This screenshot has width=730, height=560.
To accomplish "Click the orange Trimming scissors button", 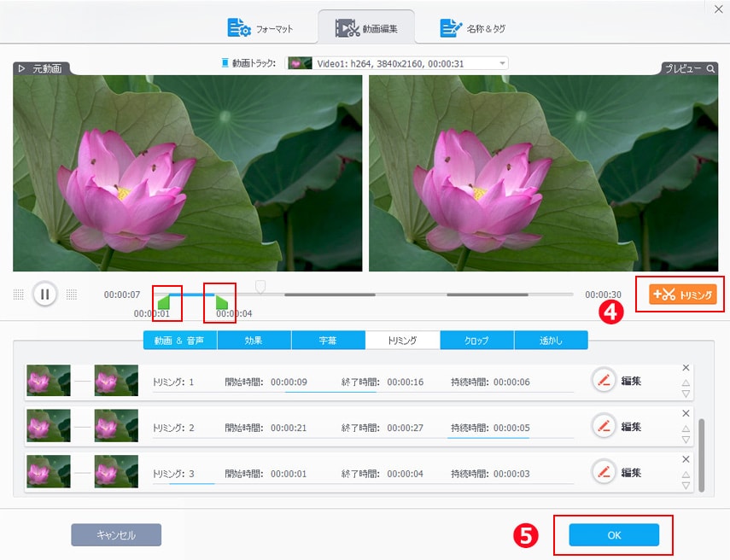I will point(682,295).
